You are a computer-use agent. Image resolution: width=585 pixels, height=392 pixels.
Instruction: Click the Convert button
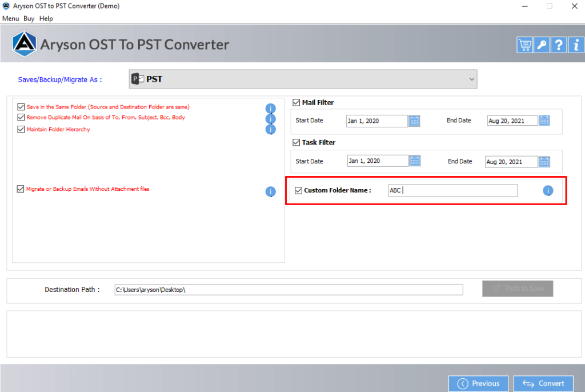pos(543,383)
